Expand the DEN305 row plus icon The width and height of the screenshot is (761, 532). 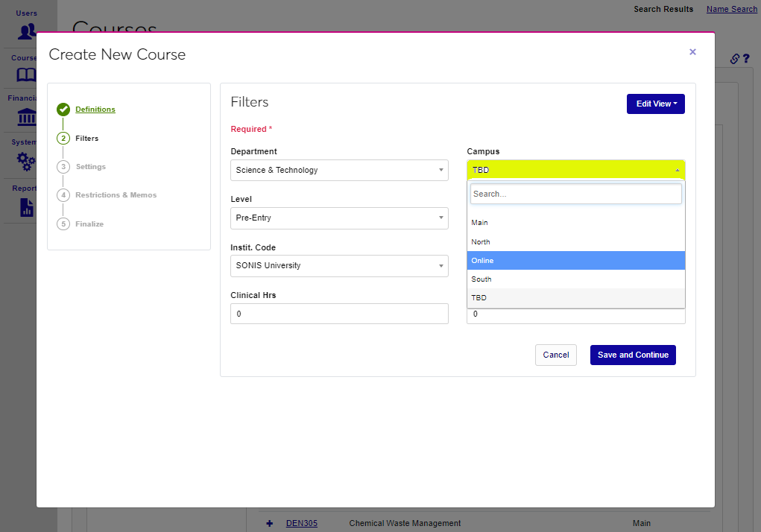click(x=269, y=523)
